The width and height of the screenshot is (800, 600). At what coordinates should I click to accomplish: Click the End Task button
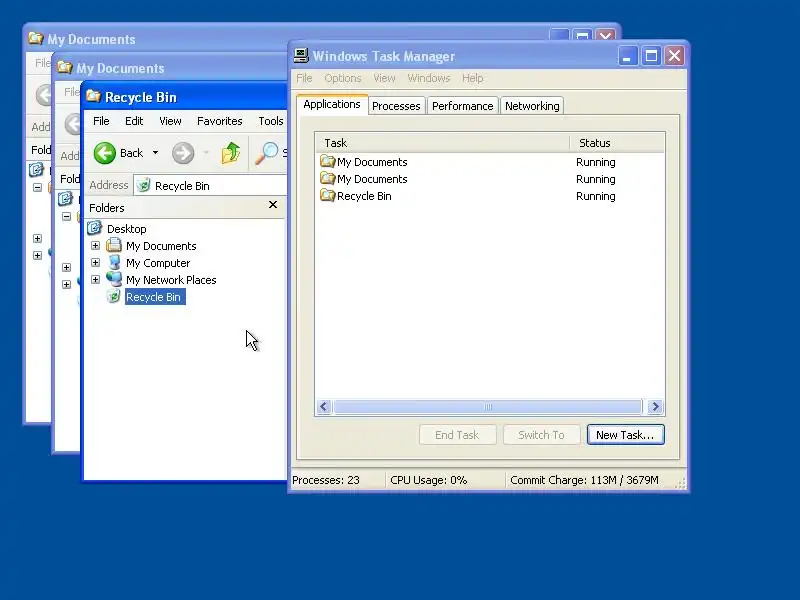point(458,435)
